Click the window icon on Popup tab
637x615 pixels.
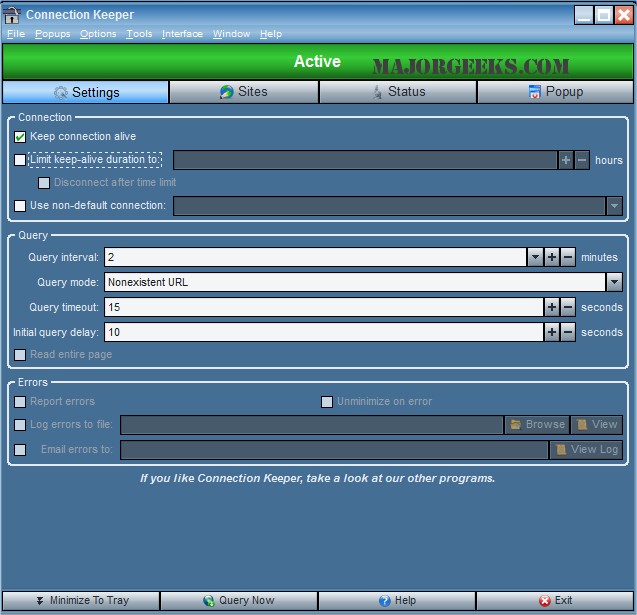point(535,92)
